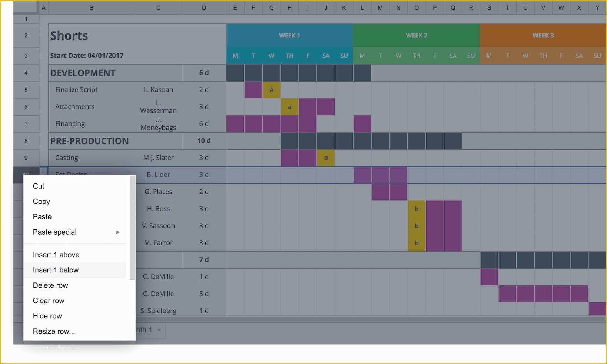This screenshot has width=607, height=364.
Task: Click yellow b cell in H. Boss row
Action: (417, 209)
